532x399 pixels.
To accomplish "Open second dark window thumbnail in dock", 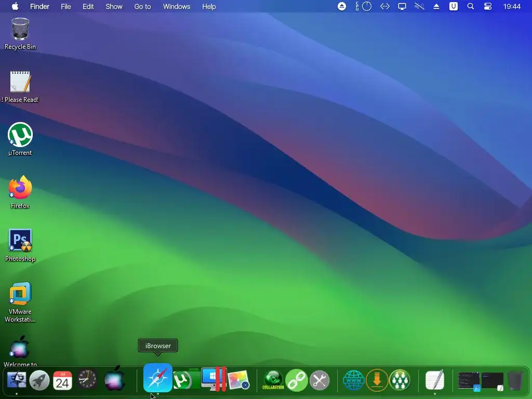I will (x=493, y=381).
